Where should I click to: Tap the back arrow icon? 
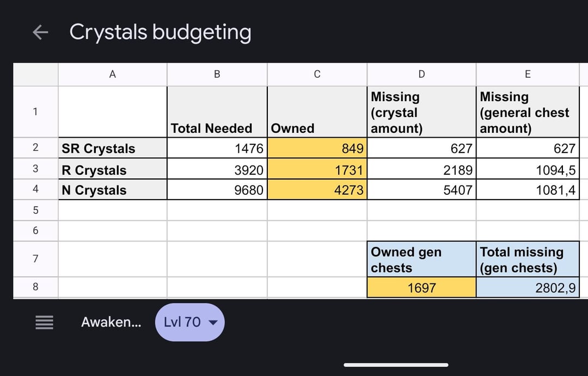click(40, 33)
